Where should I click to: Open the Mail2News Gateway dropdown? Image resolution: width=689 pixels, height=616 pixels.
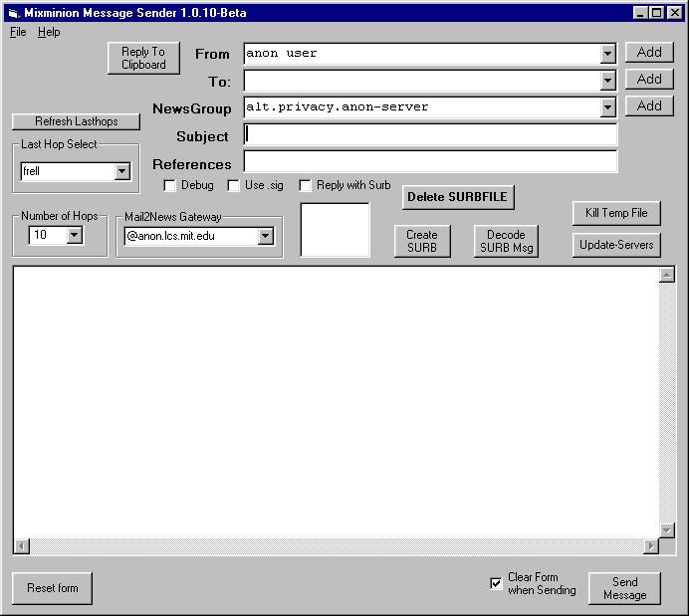[265, 236]
